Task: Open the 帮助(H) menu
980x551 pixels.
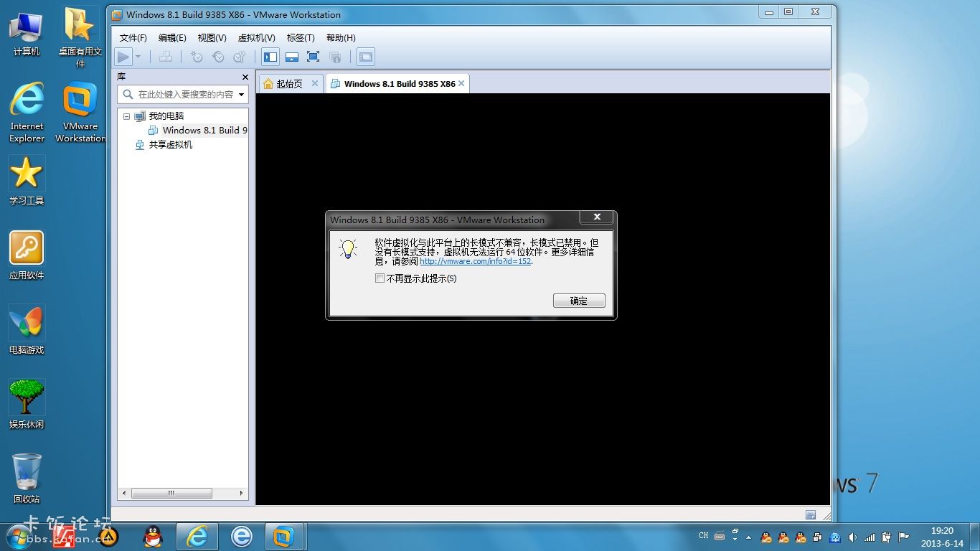Action: [x=341, y=38]
